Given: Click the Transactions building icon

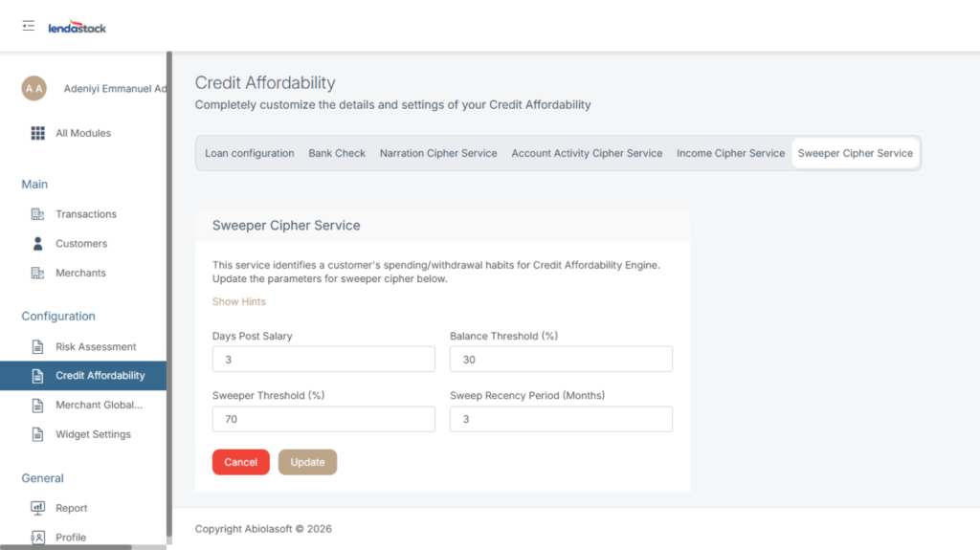Looking at the screenshot, I should coord(38,214).
